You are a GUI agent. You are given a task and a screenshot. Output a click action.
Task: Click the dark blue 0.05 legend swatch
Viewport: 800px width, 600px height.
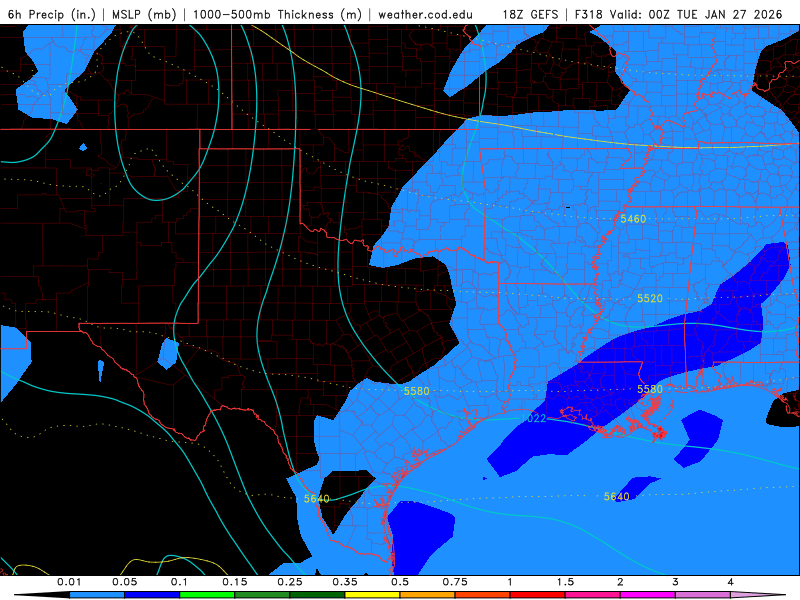pos(152,595)
